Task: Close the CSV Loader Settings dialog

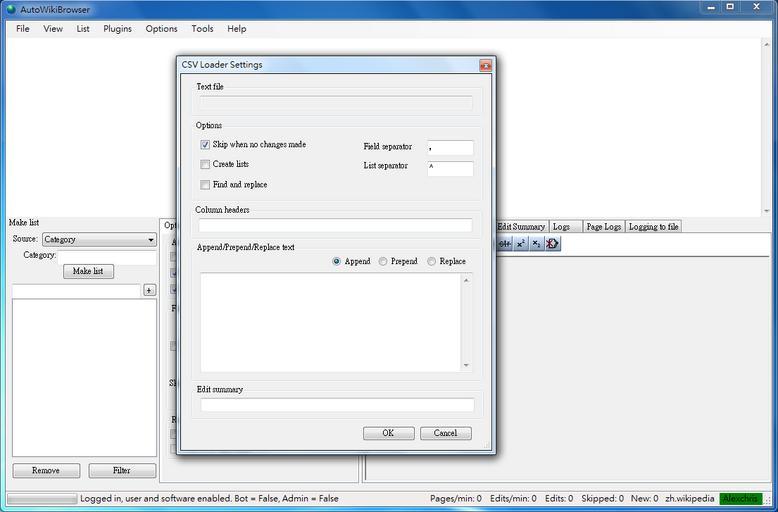Action: click(x=485, y=65)
